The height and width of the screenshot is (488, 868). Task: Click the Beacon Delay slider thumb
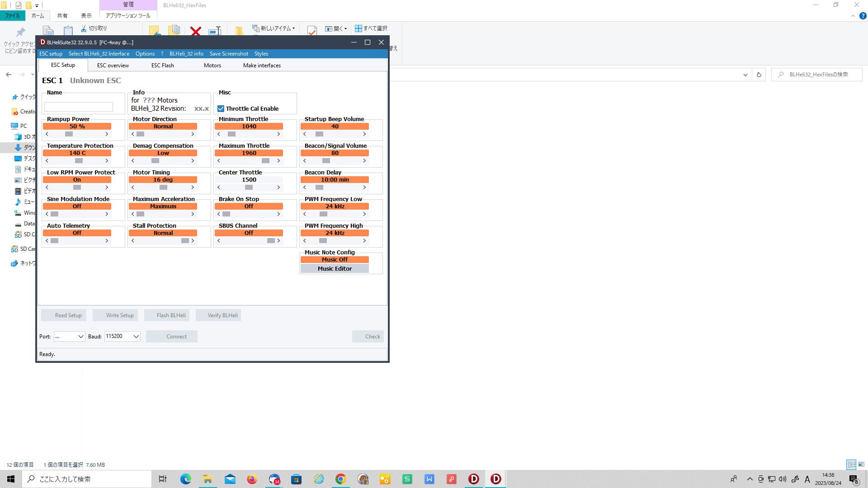[x=319, y=188]
